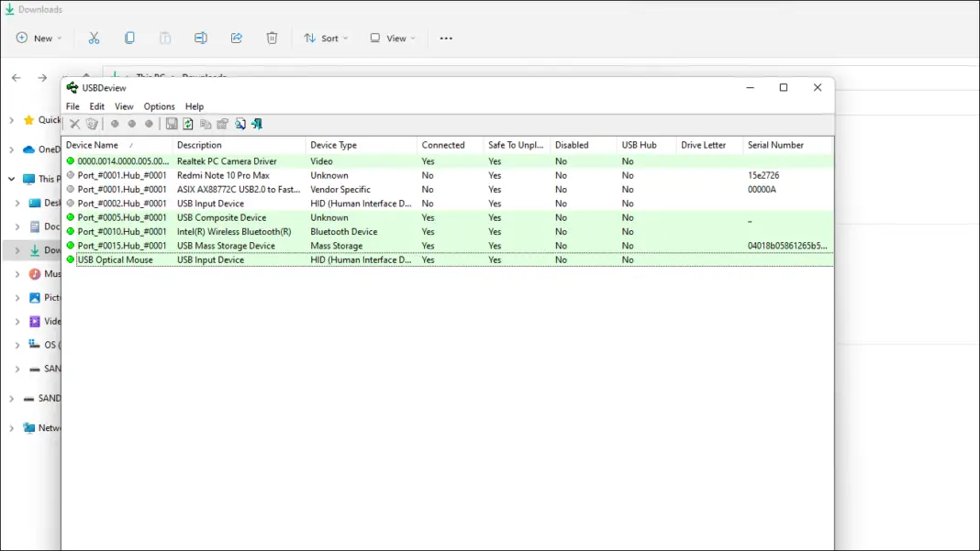Image resolution: width=980 pixels, height=551 pixels.
Task: Click the green indicator next to USB Mass Storage Device
Action: 72,245
